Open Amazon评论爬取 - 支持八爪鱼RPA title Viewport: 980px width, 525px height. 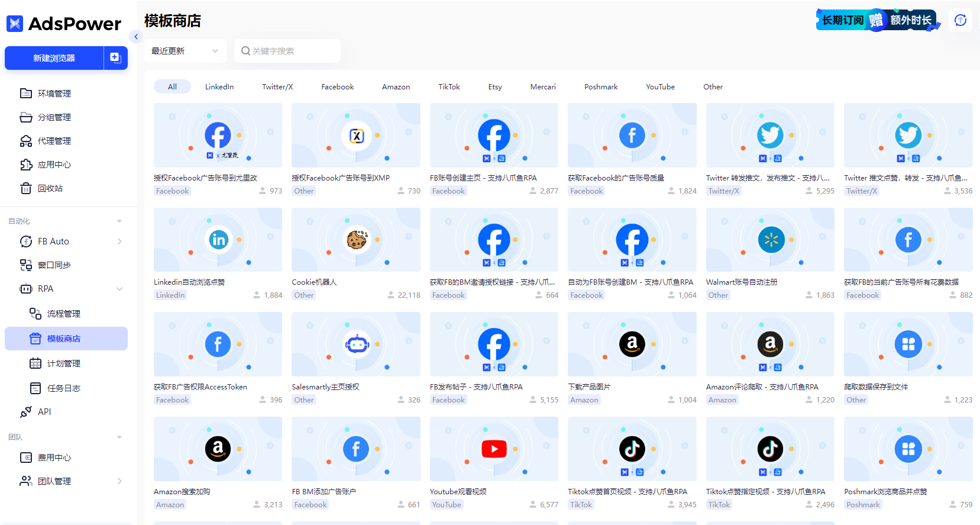click(x=762, y=386)
